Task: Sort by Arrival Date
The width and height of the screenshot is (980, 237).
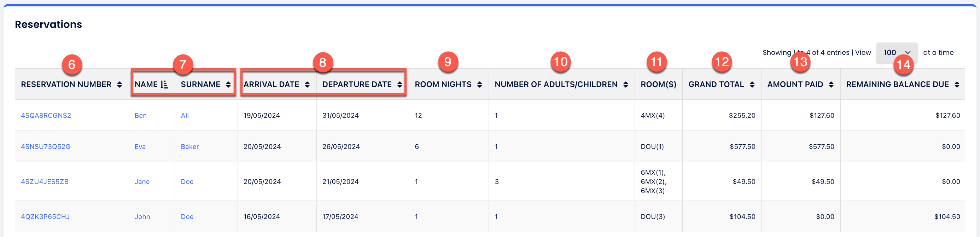Action: (x=307, y=84)
